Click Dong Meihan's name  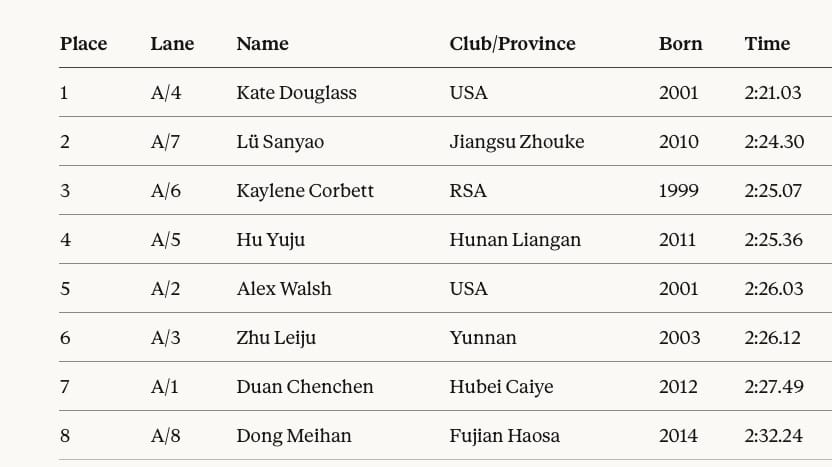tap(294, 436)
